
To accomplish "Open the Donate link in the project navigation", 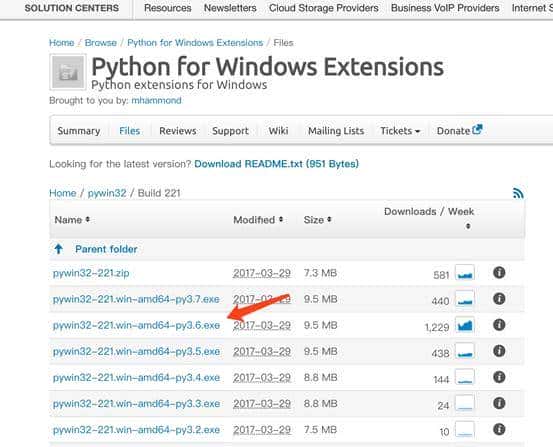I will (x=453, y=131).
